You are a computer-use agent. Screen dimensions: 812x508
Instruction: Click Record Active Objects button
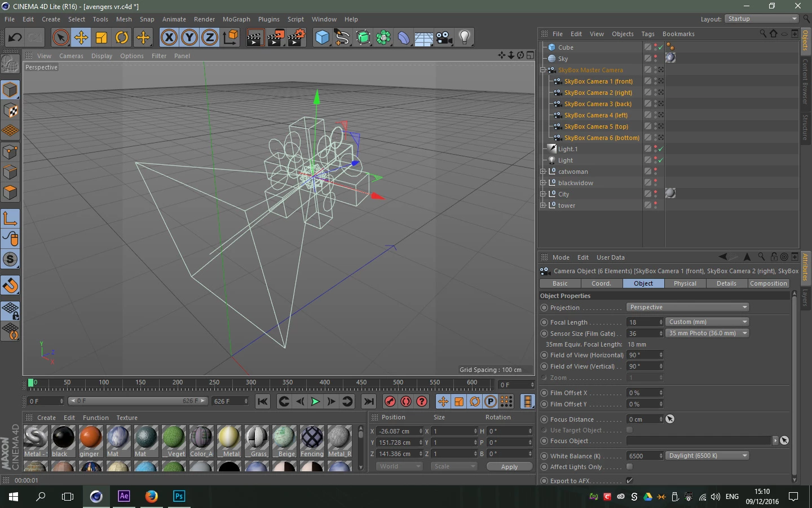390,401
